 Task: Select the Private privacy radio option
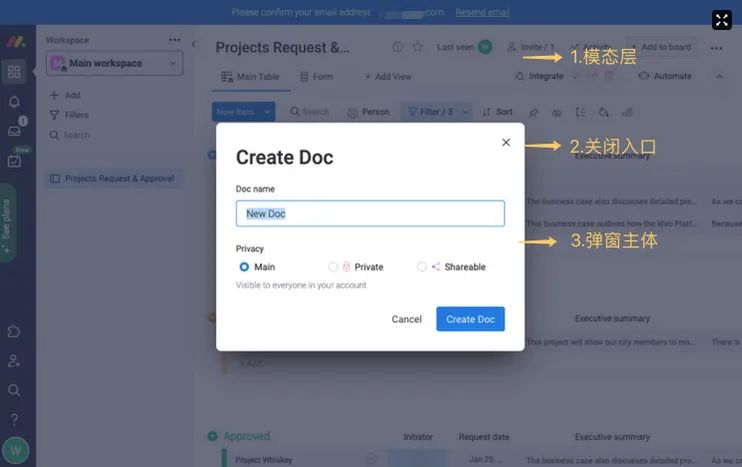click(x=333, y=267)
